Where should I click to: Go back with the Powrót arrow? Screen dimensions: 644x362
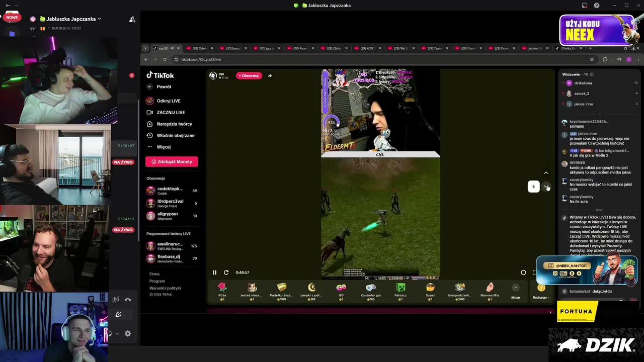click(149, 86)
